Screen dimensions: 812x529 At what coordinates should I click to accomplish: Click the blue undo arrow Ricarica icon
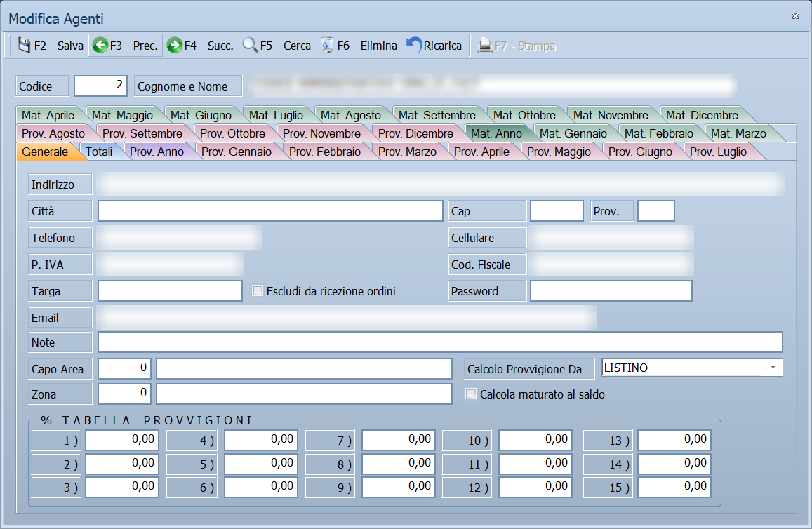click(x=413, y=45)
